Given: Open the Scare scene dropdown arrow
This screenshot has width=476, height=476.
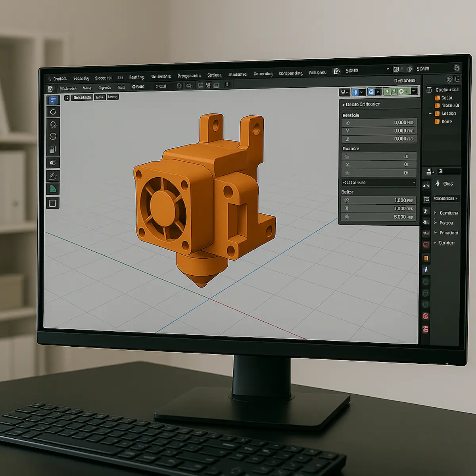Looking at the screenshot, I should coord(388,69).
